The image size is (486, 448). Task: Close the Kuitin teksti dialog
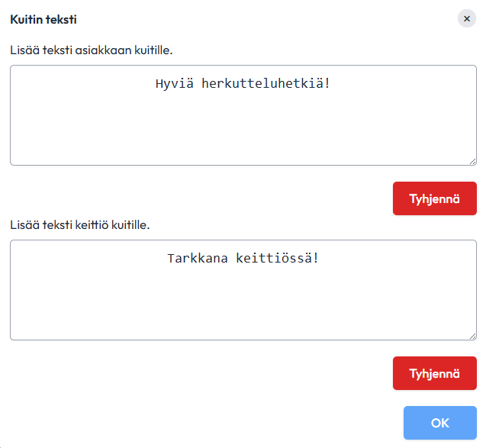click(466, 19)
